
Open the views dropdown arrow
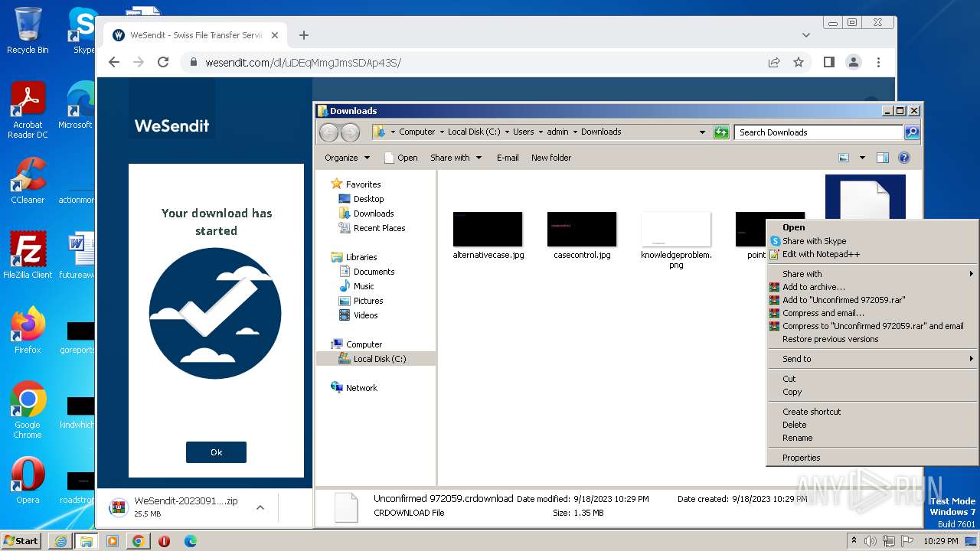862,158
